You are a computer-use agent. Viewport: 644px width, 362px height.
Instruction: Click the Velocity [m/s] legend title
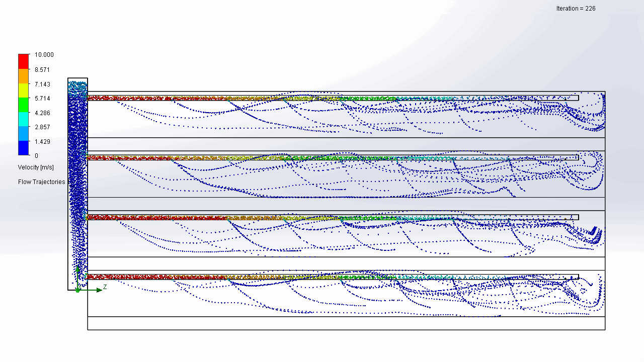(x=36, y=167)
